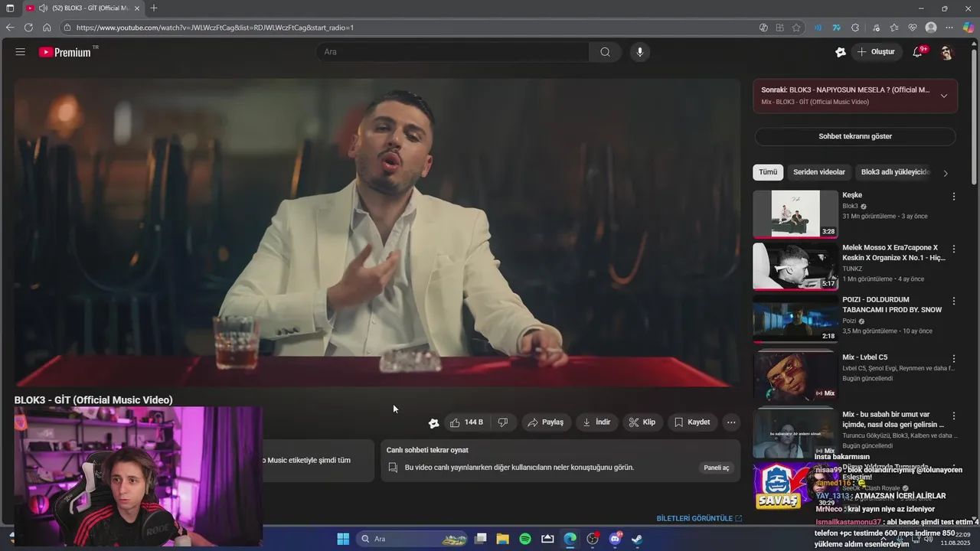This screenshot has height=551, width=980.
Task: Click the Blok3 channel name under Keşke
Action: click(x=851, y=206)
